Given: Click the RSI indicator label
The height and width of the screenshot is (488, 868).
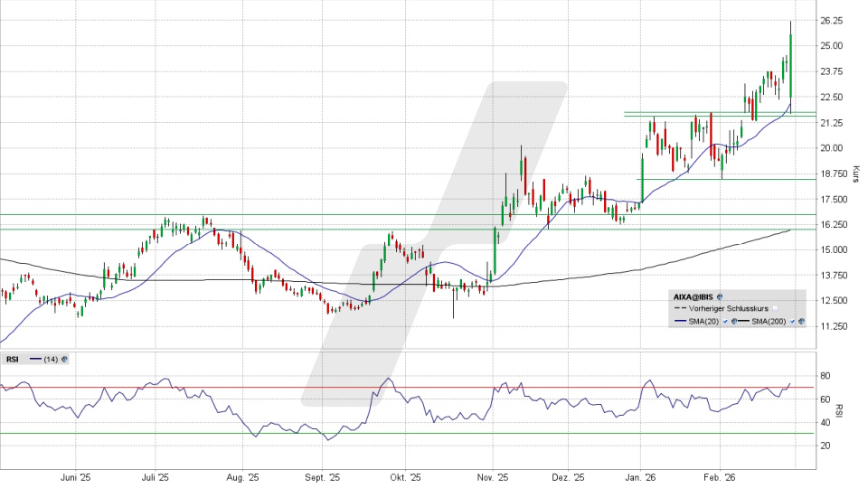Looking at the screenshot, I should (x=13, y=359).
